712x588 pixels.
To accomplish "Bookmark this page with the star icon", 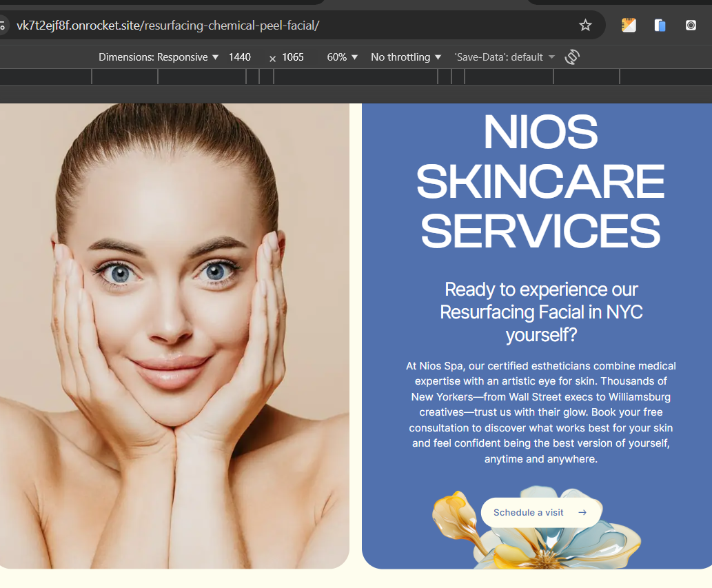I will pyautogui.click(x=585, y=26).
